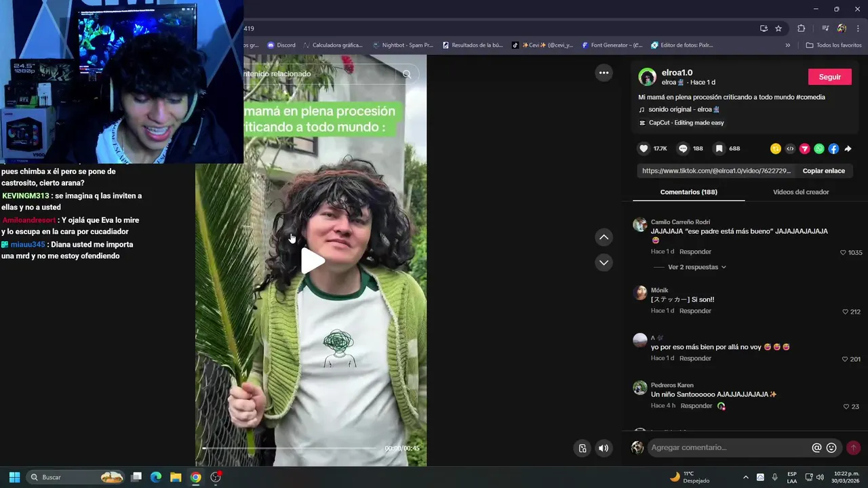Post the comment with the red arrow button

pyautogui.click(x=854, y=447)
